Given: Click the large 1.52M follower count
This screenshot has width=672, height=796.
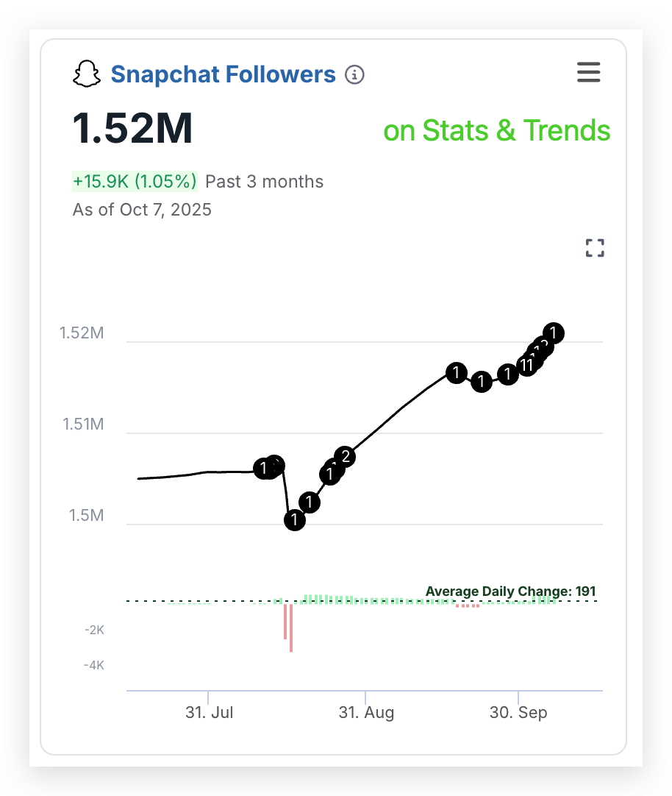Looking at the screenshot, I should [x=133, y=129].
